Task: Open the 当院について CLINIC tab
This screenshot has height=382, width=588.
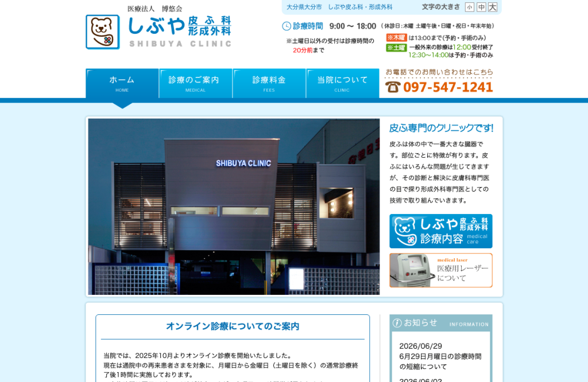Action: tap(342, 84)
